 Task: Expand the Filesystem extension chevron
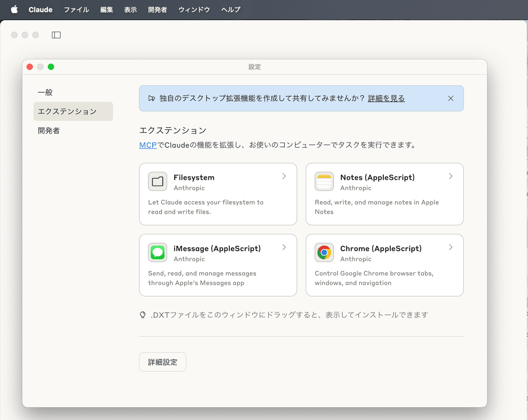(284, 176)
